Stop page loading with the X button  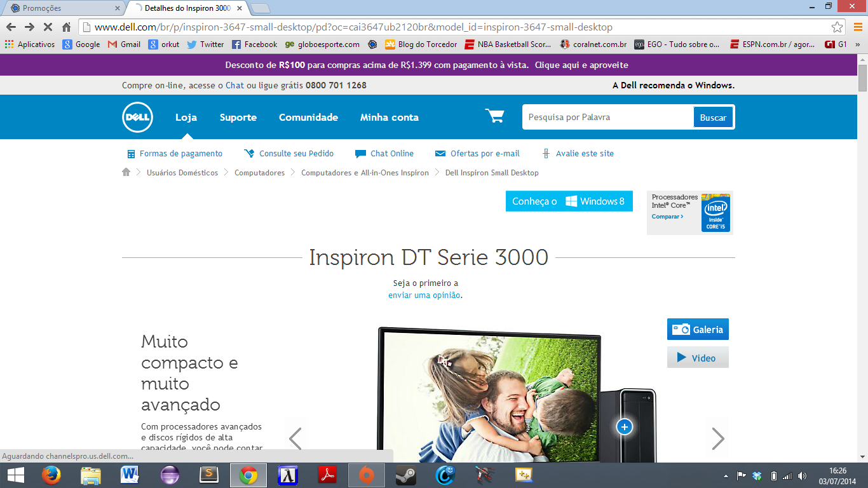pos(48,27)
